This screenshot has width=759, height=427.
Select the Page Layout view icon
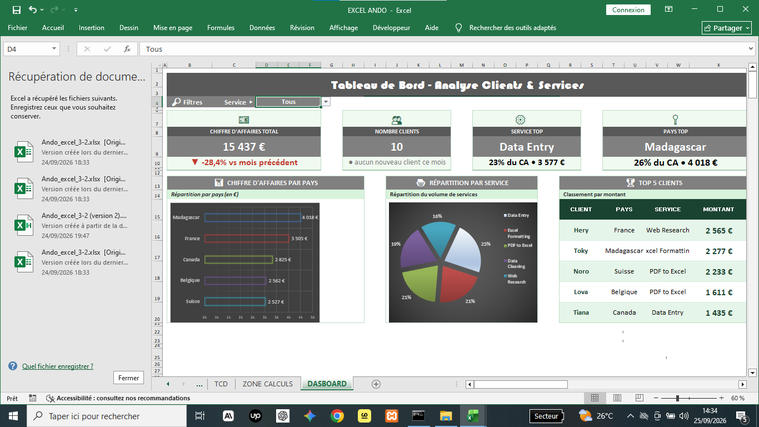tap(617, 398)
